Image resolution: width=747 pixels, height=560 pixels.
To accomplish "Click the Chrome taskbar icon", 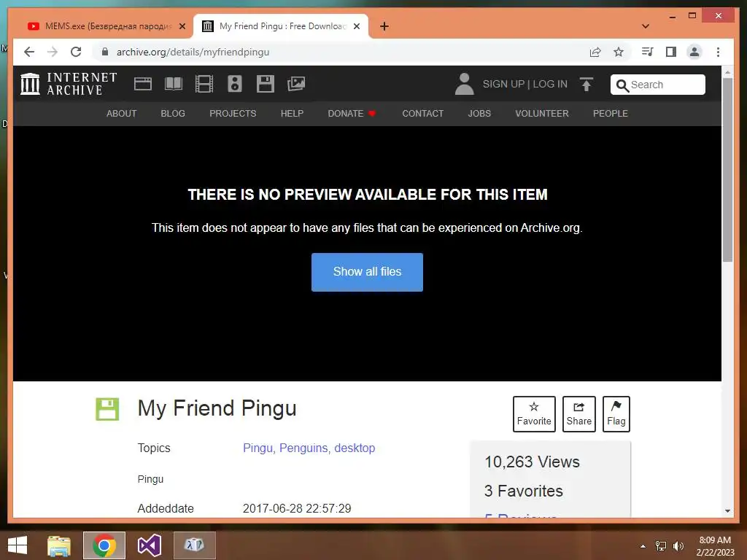I will (104, 545).
